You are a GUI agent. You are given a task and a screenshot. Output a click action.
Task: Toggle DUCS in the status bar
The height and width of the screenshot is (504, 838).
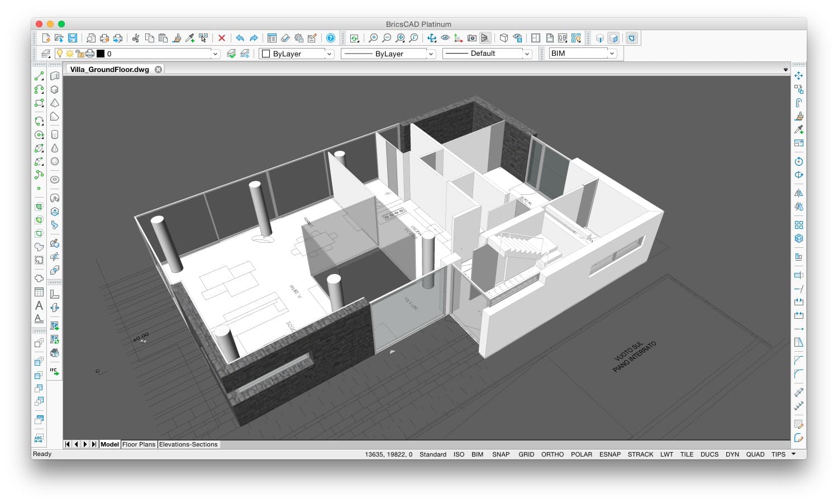point(710,454)
